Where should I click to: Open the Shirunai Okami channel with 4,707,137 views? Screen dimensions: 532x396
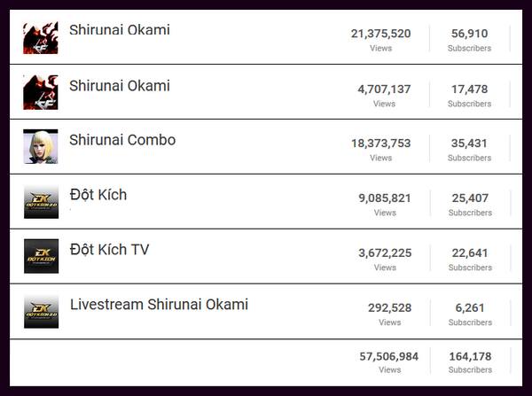click(x=119, y=86)
